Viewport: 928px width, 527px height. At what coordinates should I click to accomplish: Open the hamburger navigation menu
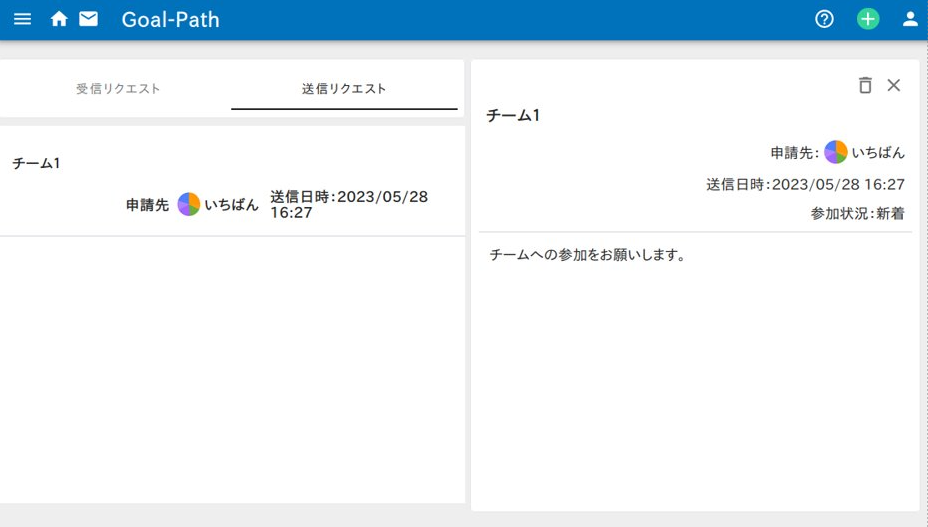(x=22, y=19)
